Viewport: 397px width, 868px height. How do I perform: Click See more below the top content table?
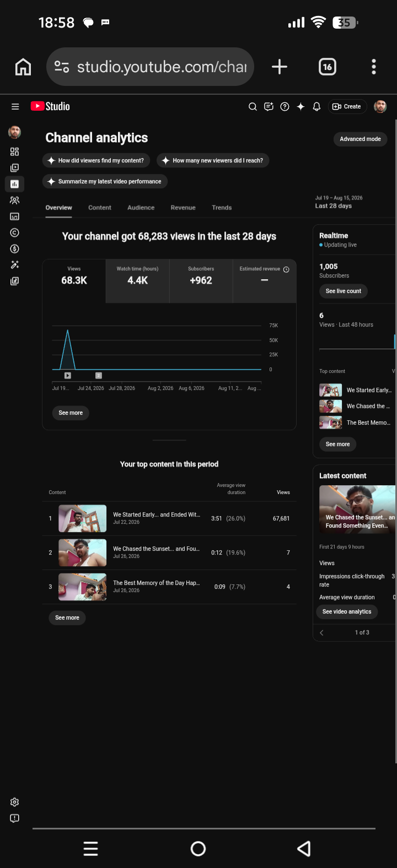(x=67, y=618)
